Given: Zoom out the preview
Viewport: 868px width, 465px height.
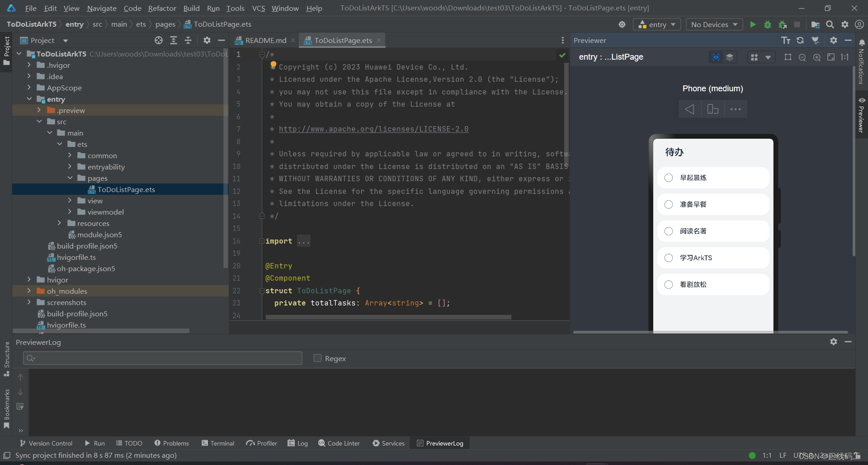Looking at the screenshot, I should (802, 57).
